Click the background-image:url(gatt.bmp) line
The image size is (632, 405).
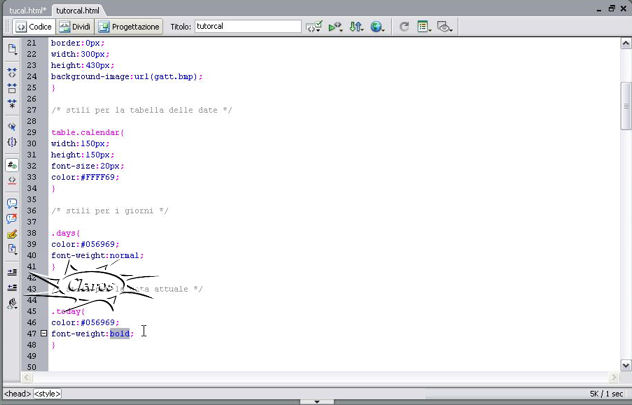(x=127, y=77)
